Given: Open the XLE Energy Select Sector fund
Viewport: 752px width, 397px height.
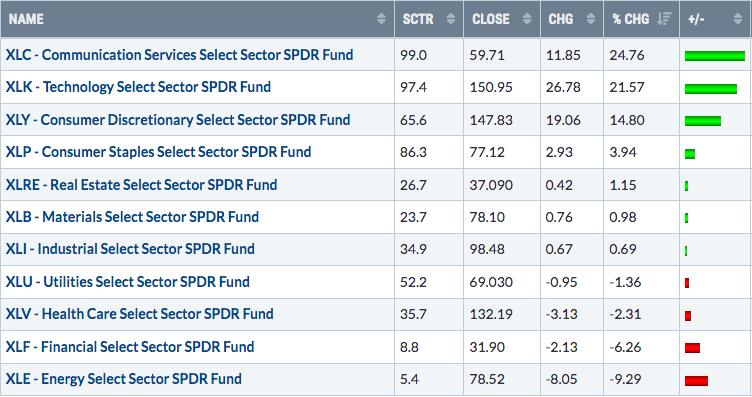Looking at the screenshot, I should [124, 379].
